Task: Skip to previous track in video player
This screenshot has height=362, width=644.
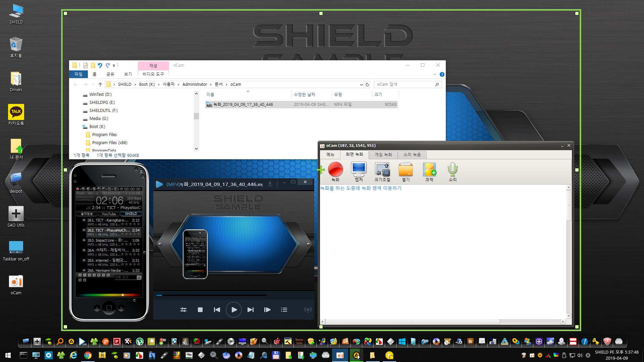Action: tap(217, 310)
